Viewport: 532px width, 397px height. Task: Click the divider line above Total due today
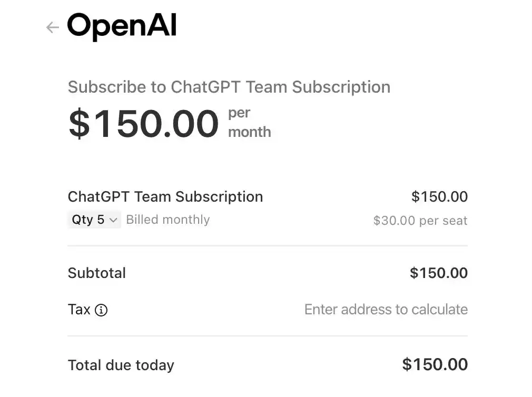(x=268, y=336)
